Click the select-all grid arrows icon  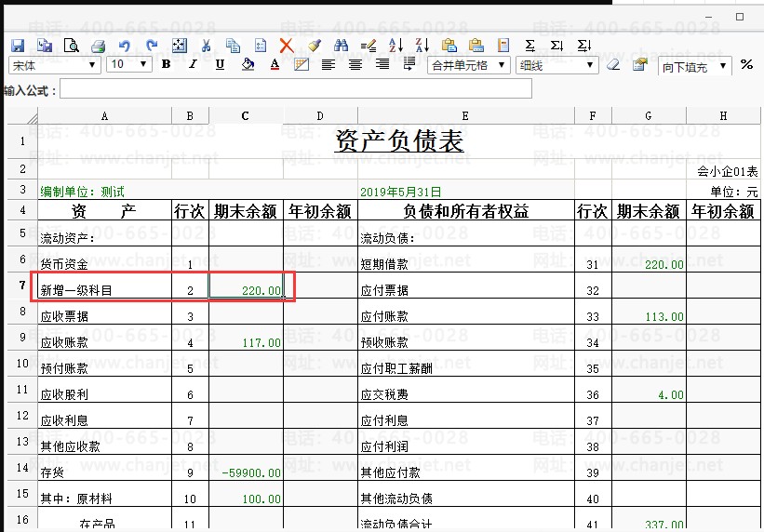click(180, 46)
